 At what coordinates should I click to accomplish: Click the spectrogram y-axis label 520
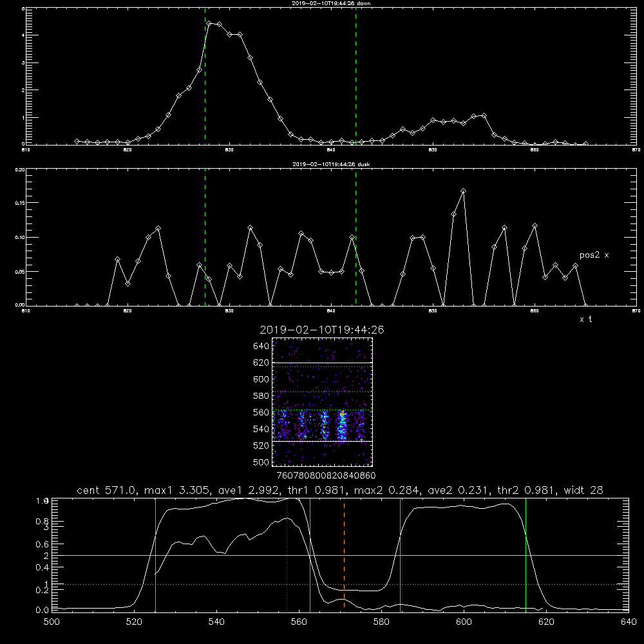pos(261,446)
